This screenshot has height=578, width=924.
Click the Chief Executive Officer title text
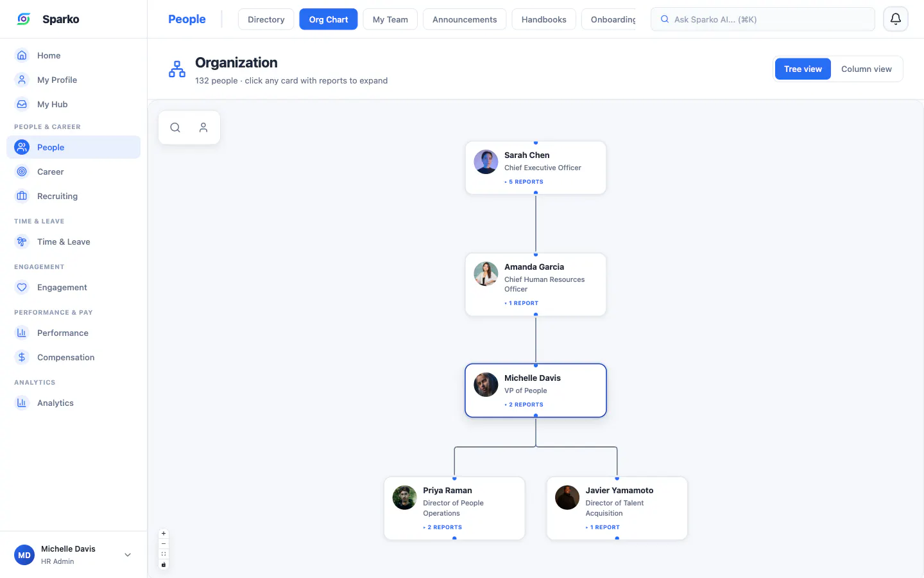pyautogui.click(x=543, y=168)
